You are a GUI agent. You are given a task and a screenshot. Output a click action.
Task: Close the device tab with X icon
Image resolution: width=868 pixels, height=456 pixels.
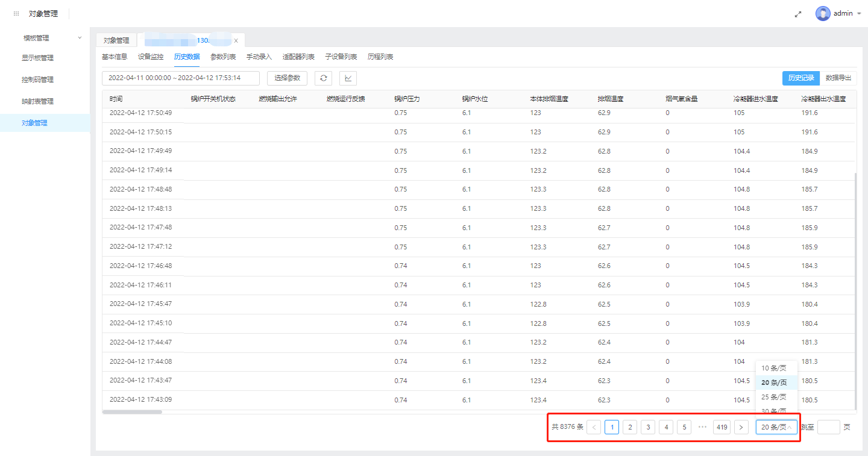(x=236, y=40)
